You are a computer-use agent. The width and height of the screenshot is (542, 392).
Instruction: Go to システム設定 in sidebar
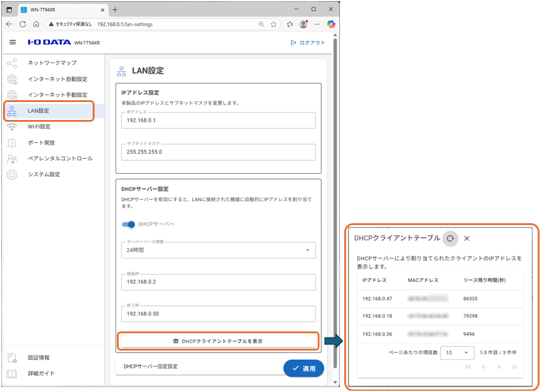44,174
